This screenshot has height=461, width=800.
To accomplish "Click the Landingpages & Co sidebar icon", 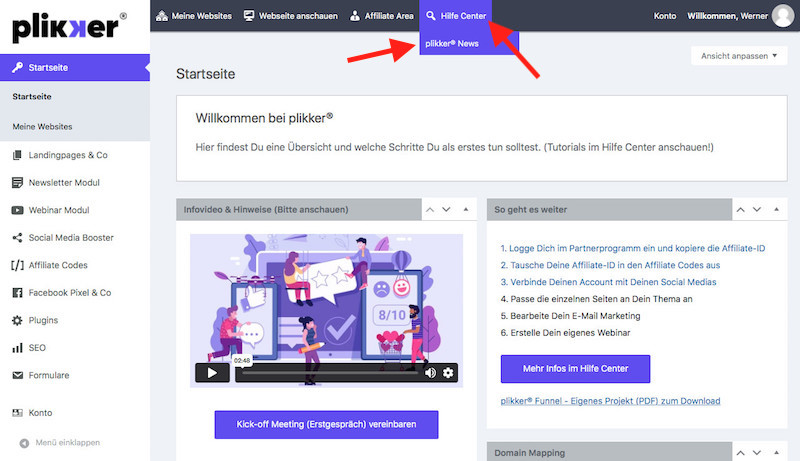I will 18,155.
